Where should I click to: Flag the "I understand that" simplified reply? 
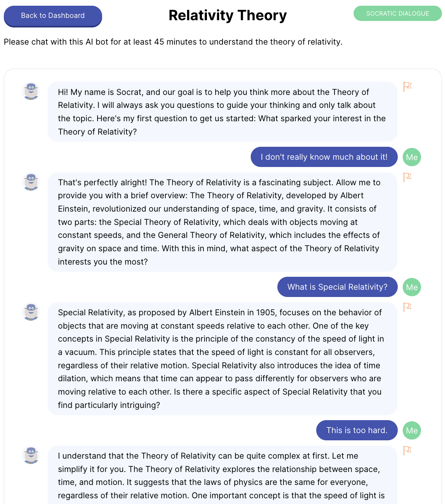tap(407, 450)
